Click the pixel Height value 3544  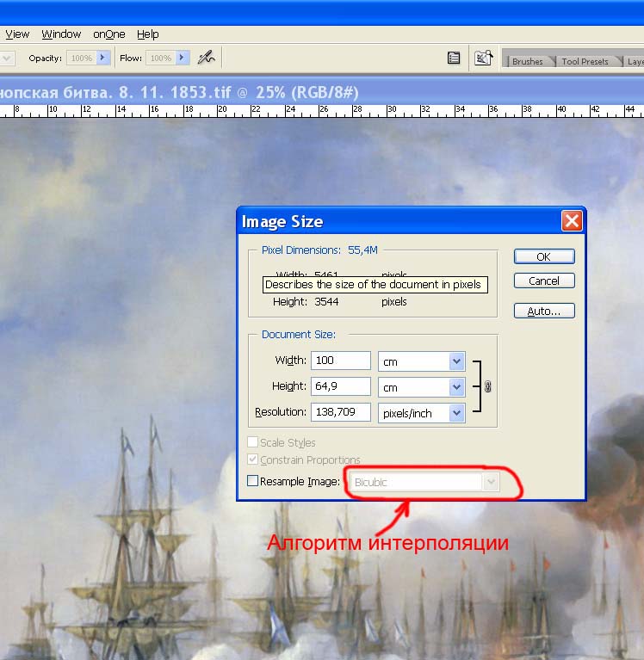pyautogui.click(x=326, y=302)
